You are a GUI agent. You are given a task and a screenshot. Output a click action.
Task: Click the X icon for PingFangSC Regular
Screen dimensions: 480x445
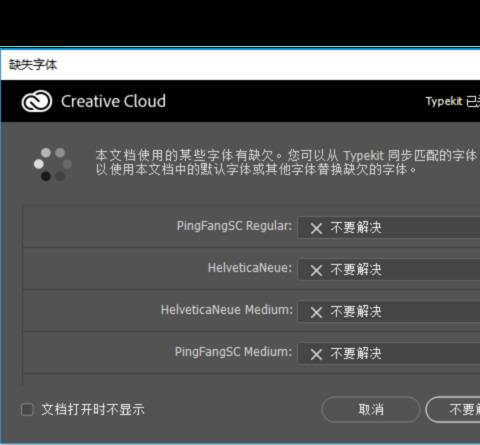(x=316, y=228)
